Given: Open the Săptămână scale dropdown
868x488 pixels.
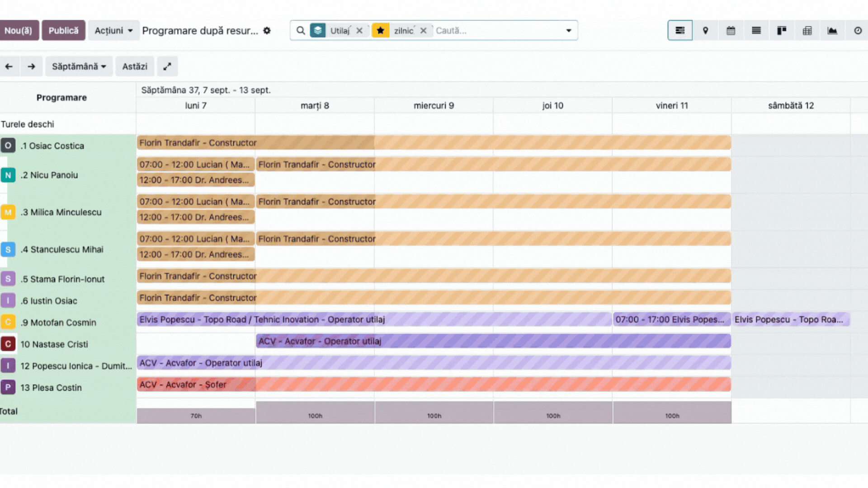Looking at the screenshot, I should tap(79, 66).
